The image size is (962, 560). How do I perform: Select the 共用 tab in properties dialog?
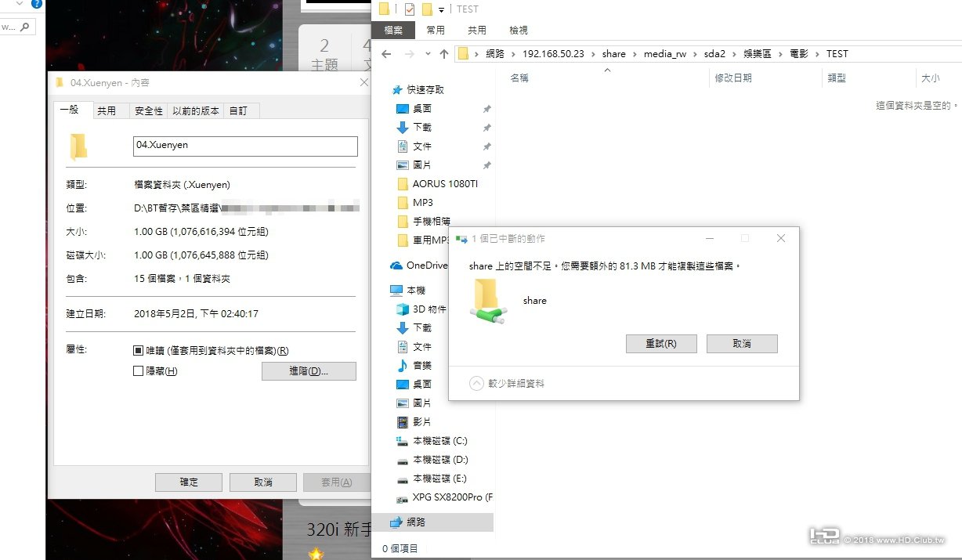point(107,111)
